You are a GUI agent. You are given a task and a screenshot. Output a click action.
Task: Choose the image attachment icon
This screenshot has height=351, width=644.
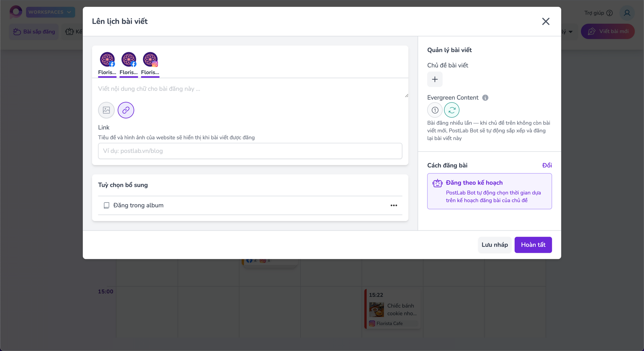[106, 110]
